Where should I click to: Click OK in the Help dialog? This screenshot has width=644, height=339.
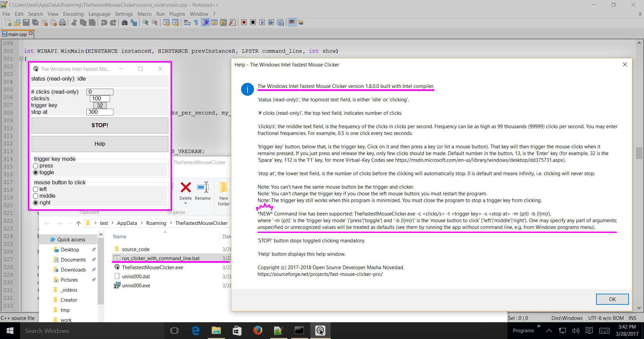[x=612, y=299]
